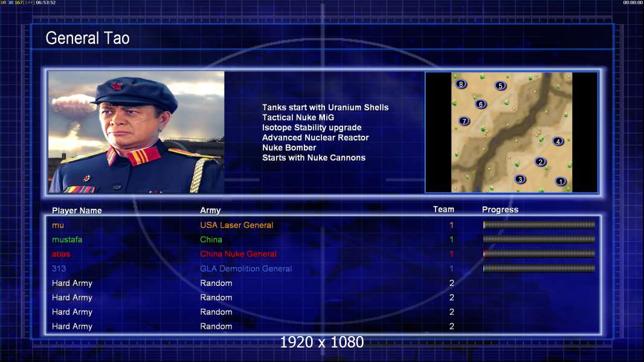Click player name mustafa
Screen dimensions: 644x362
click(x=67, y=240)
